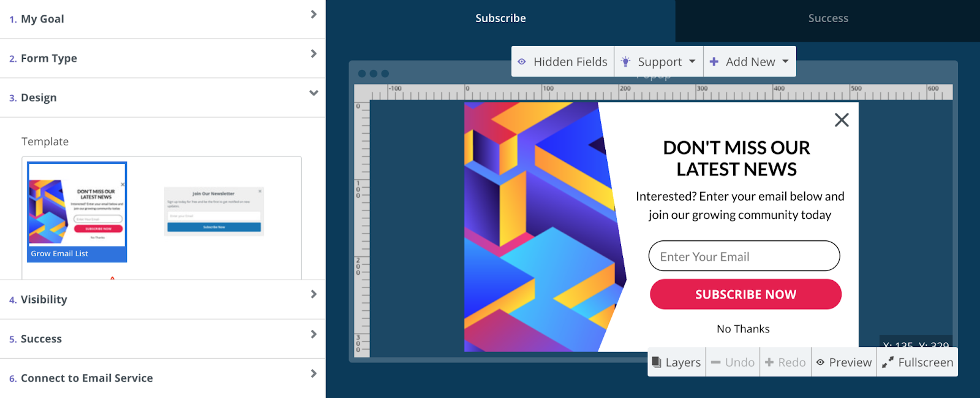
Task: Click the SUBSCRIBE NOW button
Action: tap(745, 294)
